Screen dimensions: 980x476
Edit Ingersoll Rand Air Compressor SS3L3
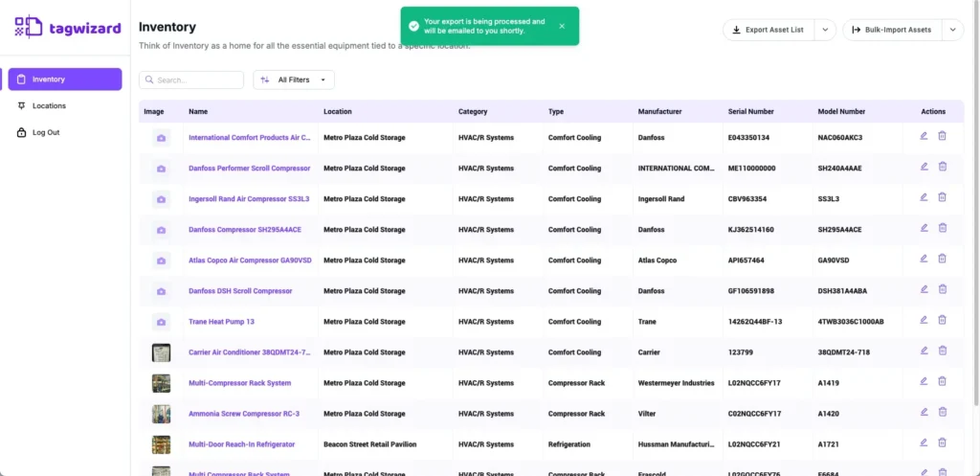(x=924, y=197)
